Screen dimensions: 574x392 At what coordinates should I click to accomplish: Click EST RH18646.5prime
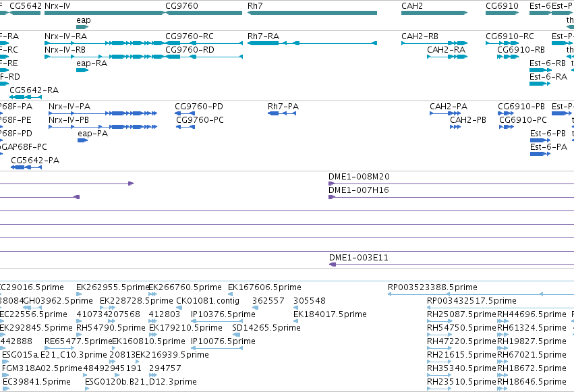tap(503, 389)
